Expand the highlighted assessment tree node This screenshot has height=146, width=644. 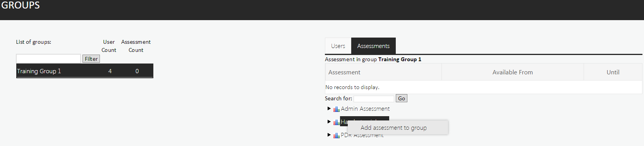point(329,122)
